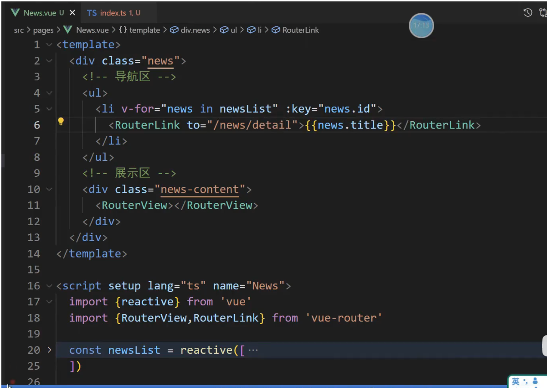Click the cube icon beside ul breadcrumb
Viewport: 550px width, 392px height.
tap(224, 30)
